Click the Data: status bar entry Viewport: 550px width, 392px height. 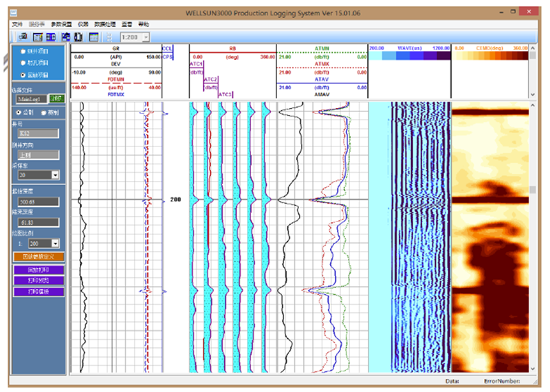coord(452,381)
